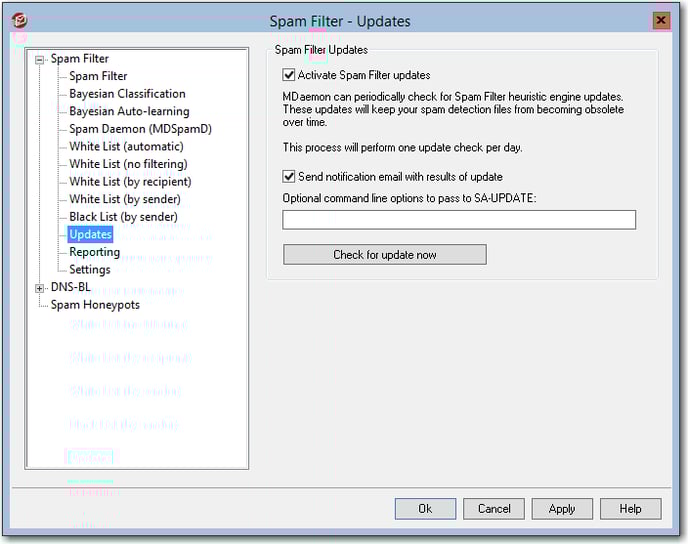This screenshot has width=688, height=544.
Task: Click Check for update now button
Action: coord(385,254)
